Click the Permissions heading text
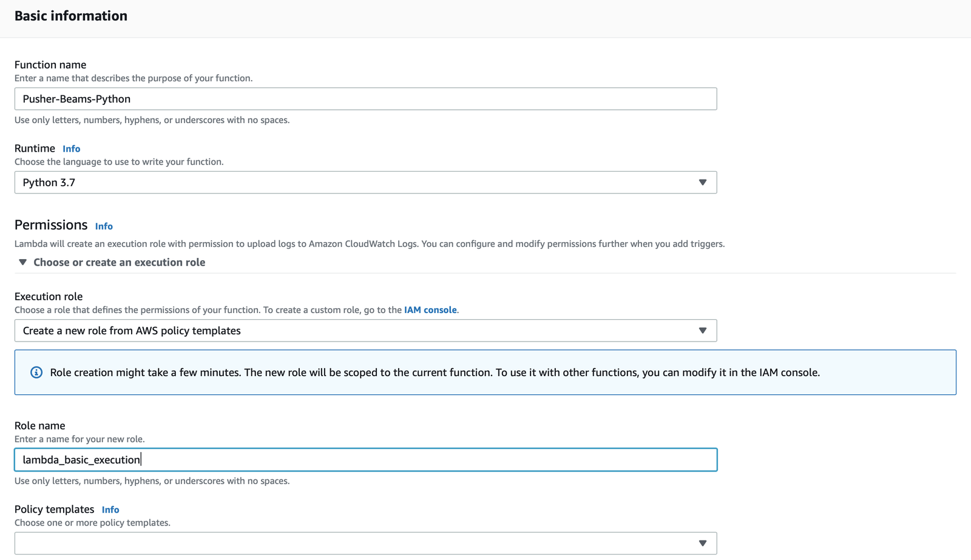The width and height of the screenshot is (971, 560). (x=51, y=225)
